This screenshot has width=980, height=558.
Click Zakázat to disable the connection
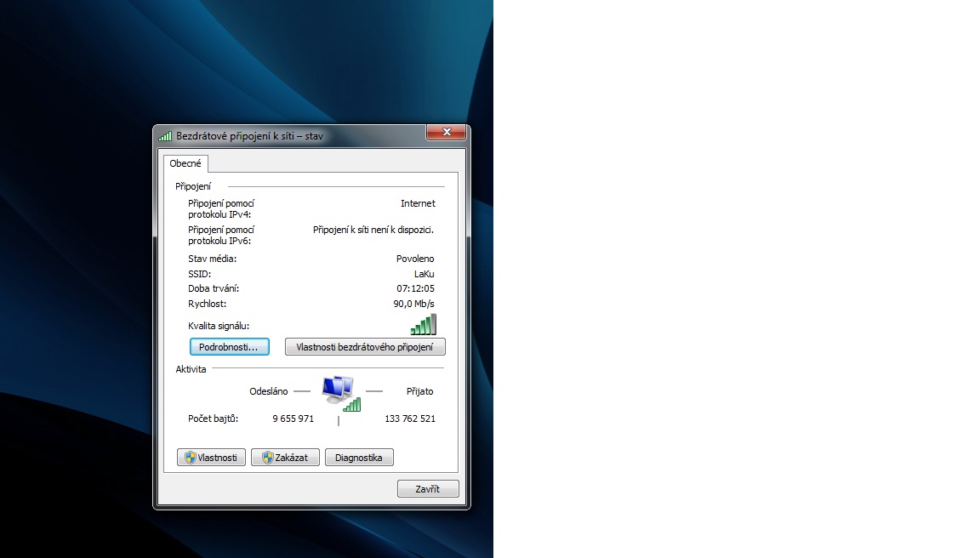(x=285, y=458)
